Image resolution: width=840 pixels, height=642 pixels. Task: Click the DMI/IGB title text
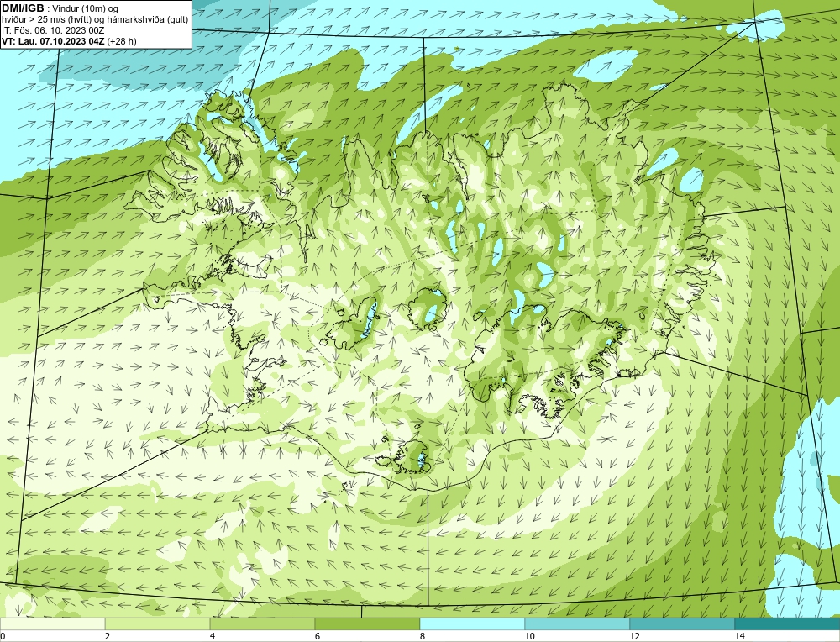pyautogui.click(x=23, y=8)
